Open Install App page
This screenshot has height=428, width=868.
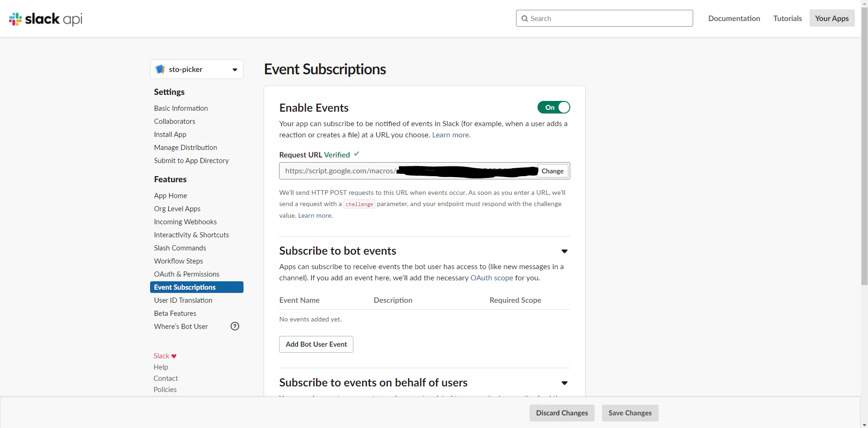[170, 135]
